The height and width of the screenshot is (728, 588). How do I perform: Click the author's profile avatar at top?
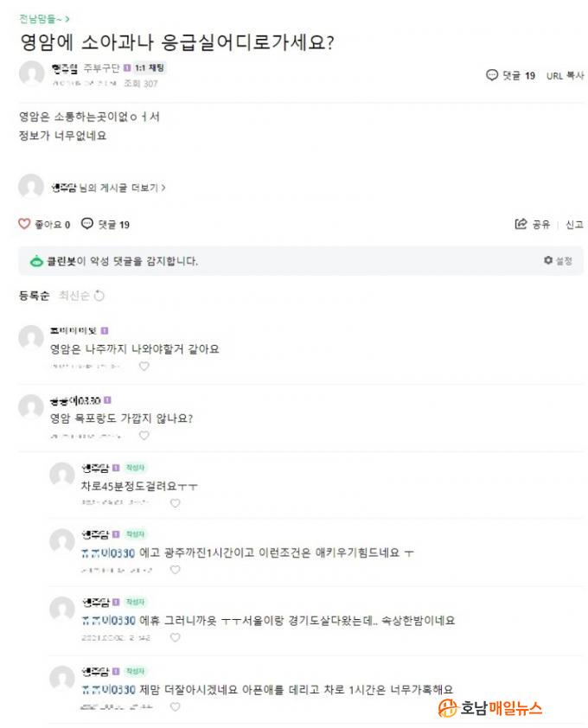coord(32,74)
